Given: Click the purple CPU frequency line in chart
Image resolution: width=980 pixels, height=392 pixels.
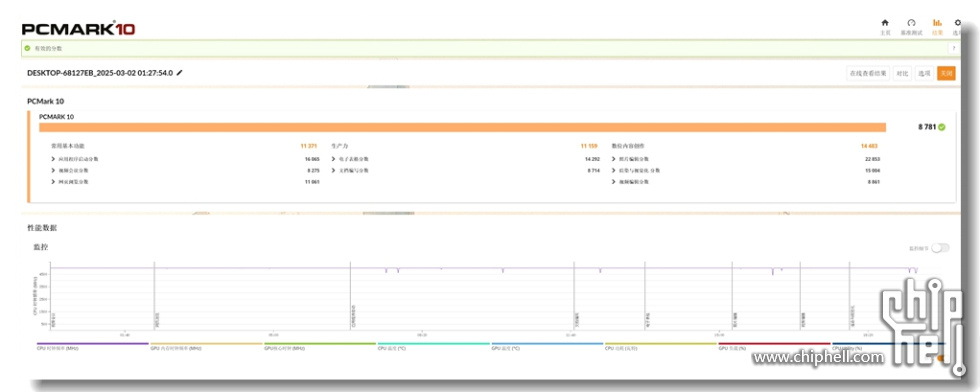Looking at the screenshot, I should (x=250, y=268).
